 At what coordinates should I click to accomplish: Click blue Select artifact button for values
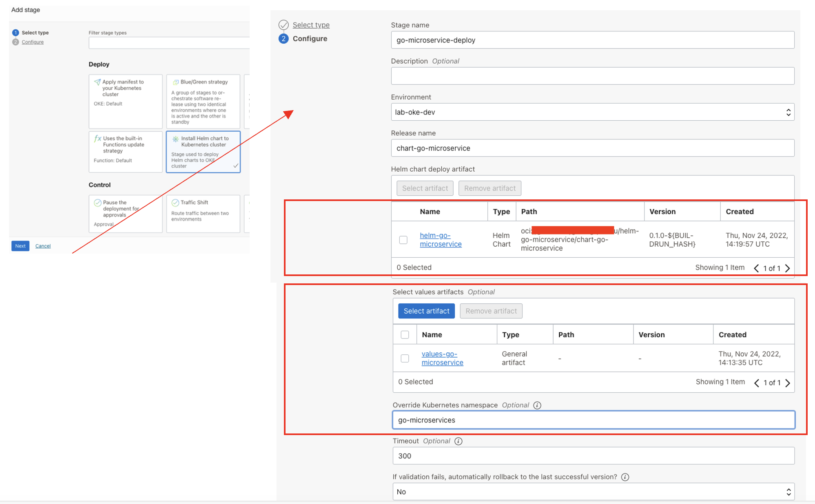pos(426,311)
